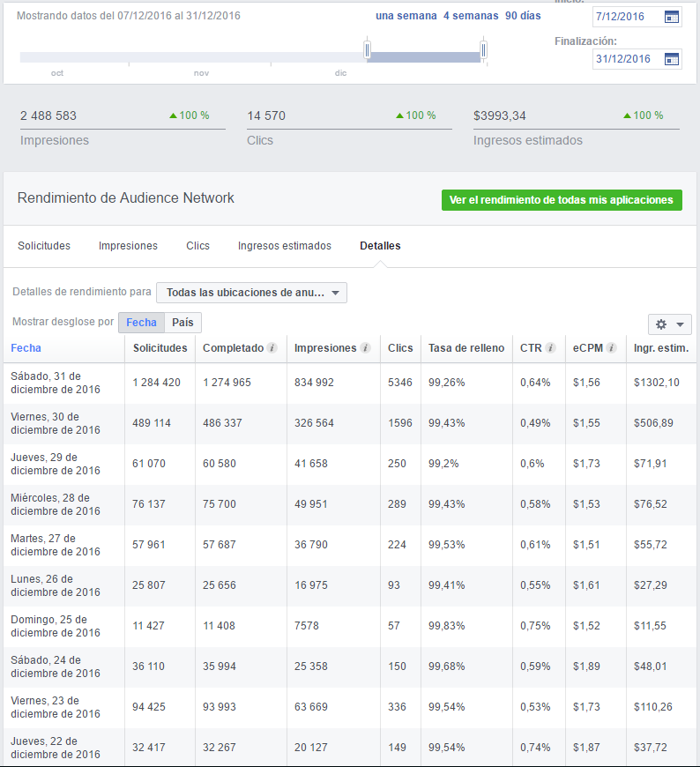
Task: Click the 5346 clics cell
Action: (400, 383)
